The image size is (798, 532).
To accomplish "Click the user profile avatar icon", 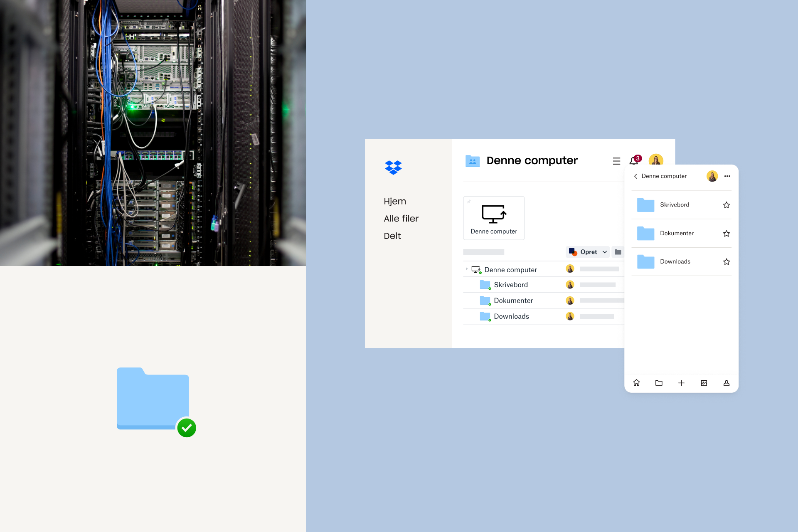I will (x=655, y=160).
